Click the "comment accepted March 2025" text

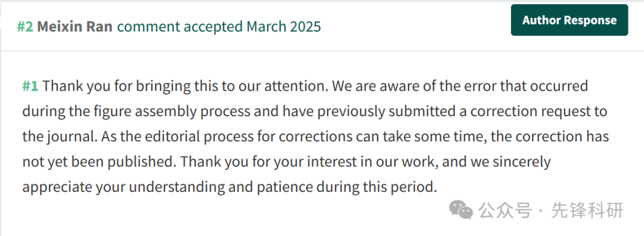tap(219, 27)
